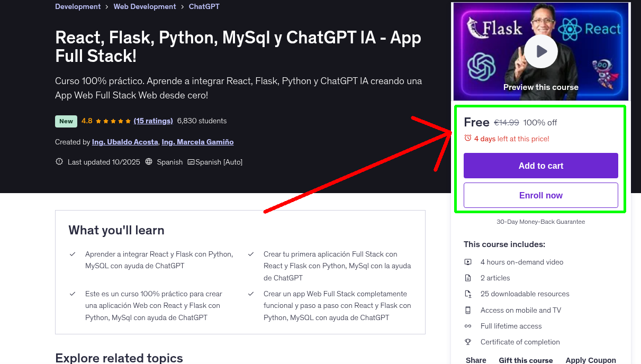This screenshot has width=641, height=364.
Task: Open Ing. Ubaldo Acosta's instructor profile
Action: point(125,142)
